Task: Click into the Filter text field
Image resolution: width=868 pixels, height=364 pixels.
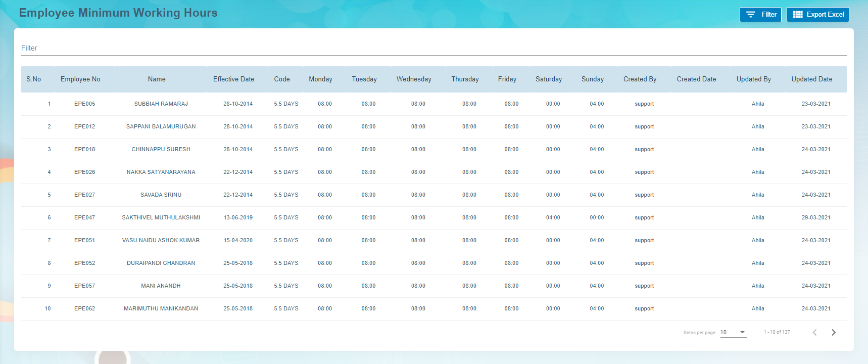Action: pos(433,48)
